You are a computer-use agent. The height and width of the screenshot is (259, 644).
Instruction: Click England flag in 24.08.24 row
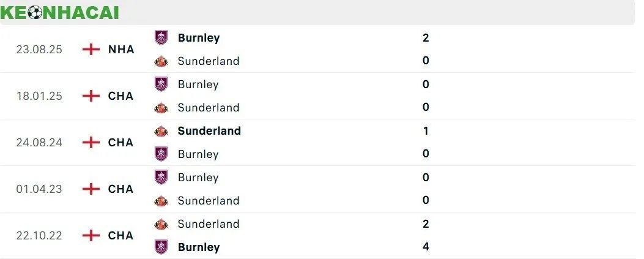tap(91, 142)
